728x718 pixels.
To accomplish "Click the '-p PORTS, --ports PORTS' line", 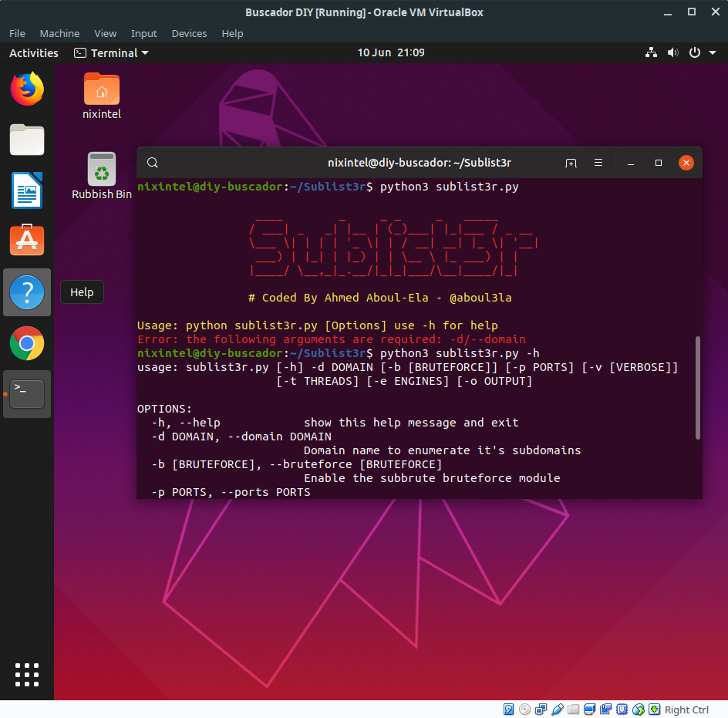I will coord(231,492).
